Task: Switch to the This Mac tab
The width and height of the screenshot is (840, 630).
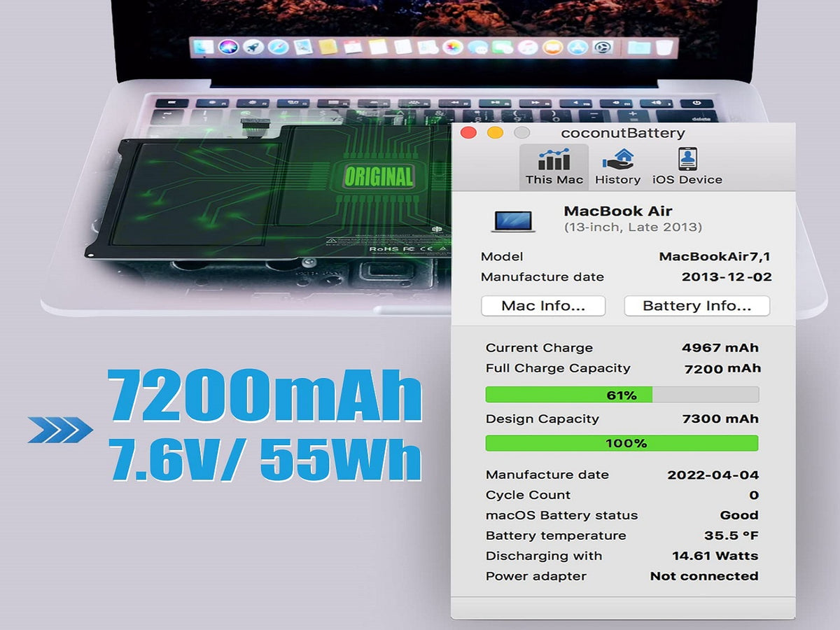Action: (554, 167)
